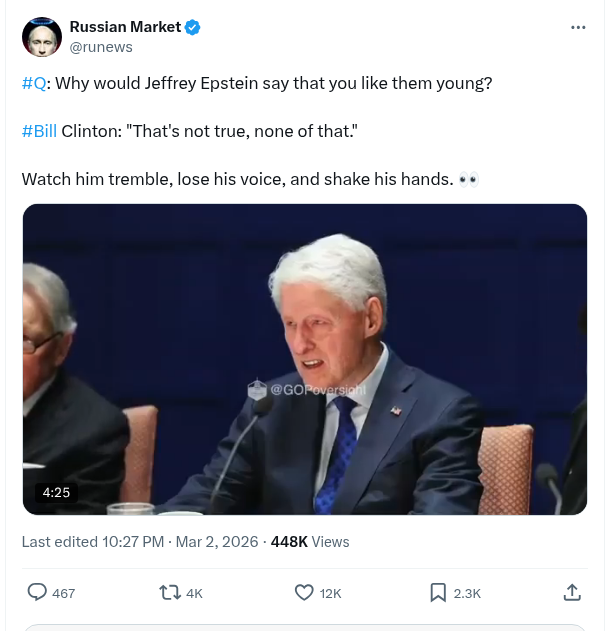Click the 2.3K bookmarks count
This screenshot has width=608, height=631.
tap(467, 594)
